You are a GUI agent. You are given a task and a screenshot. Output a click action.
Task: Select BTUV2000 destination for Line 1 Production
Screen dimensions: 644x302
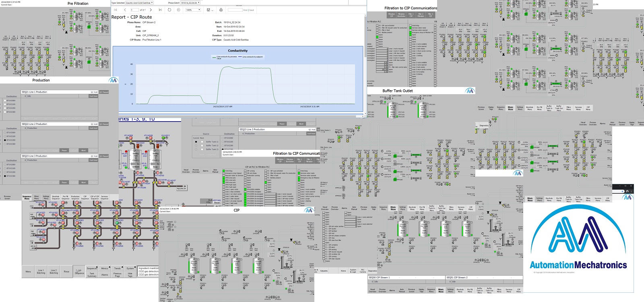5,101
